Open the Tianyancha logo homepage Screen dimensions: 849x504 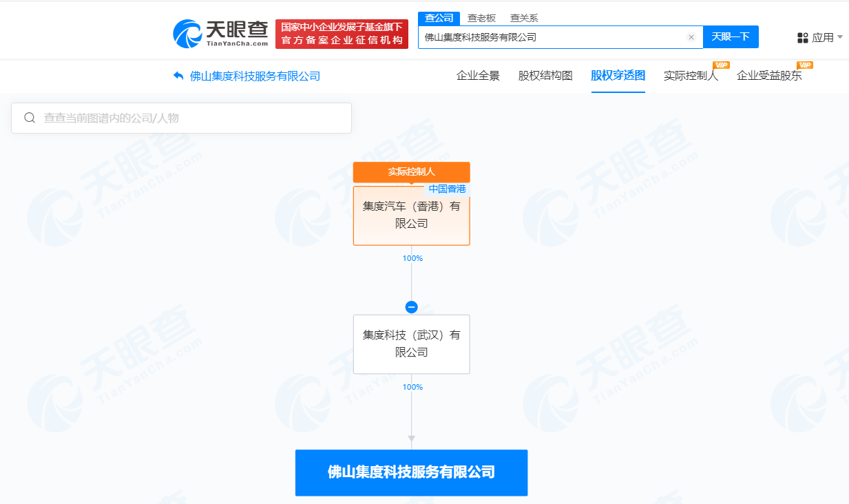tap(220, 33)
